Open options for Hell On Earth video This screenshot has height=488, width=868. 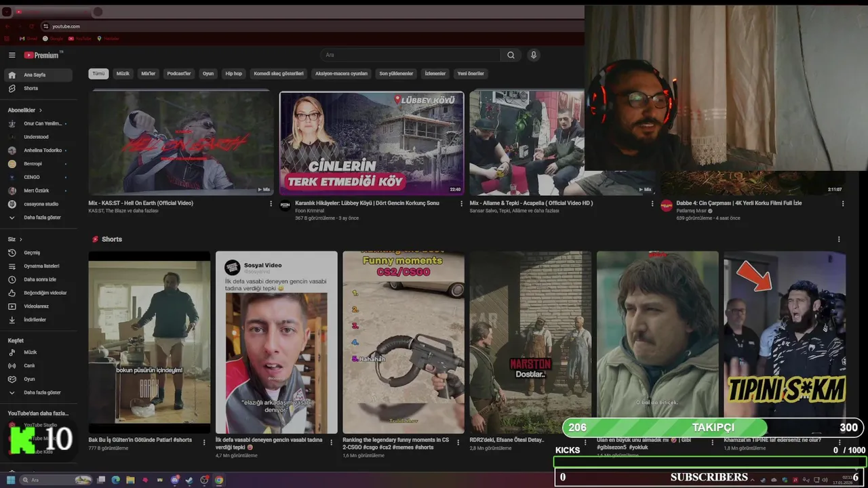tap(271, 203)
